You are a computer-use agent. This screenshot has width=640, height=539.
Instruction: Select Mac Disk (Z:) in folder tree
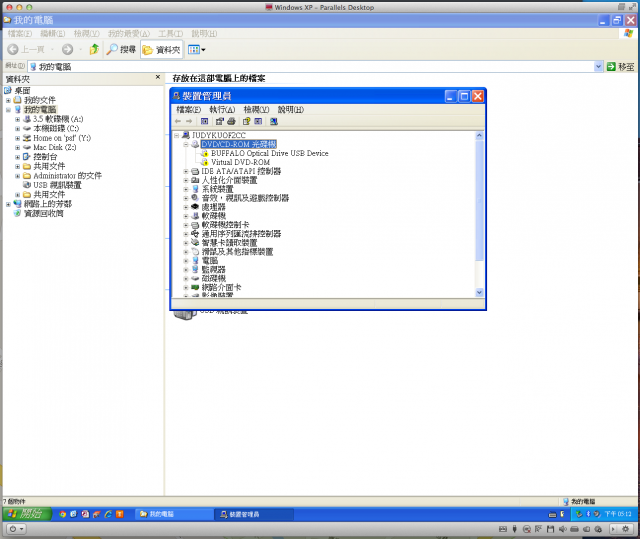pyautogui.click(x=55, y=147)
